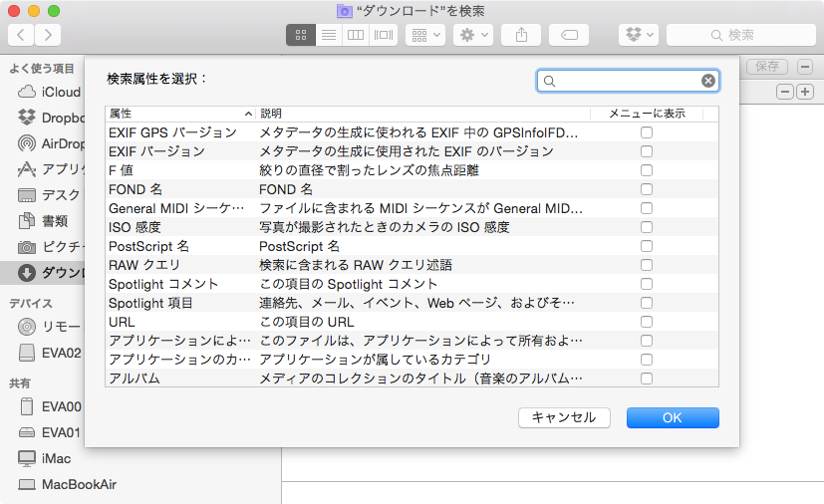Switch to column view in toolbar

point(356,35)
